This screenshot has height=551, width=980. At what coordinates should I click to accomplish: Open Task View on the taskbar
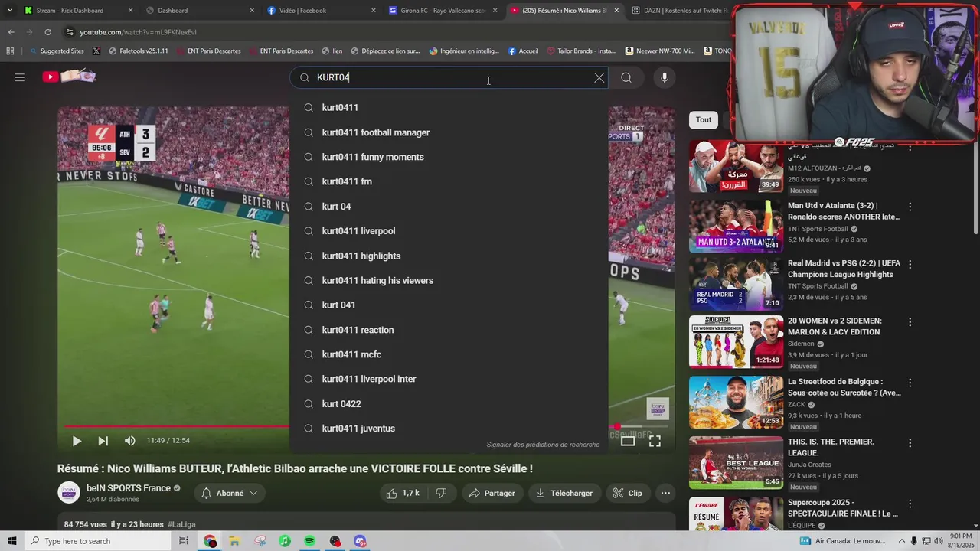click(183, 541)
